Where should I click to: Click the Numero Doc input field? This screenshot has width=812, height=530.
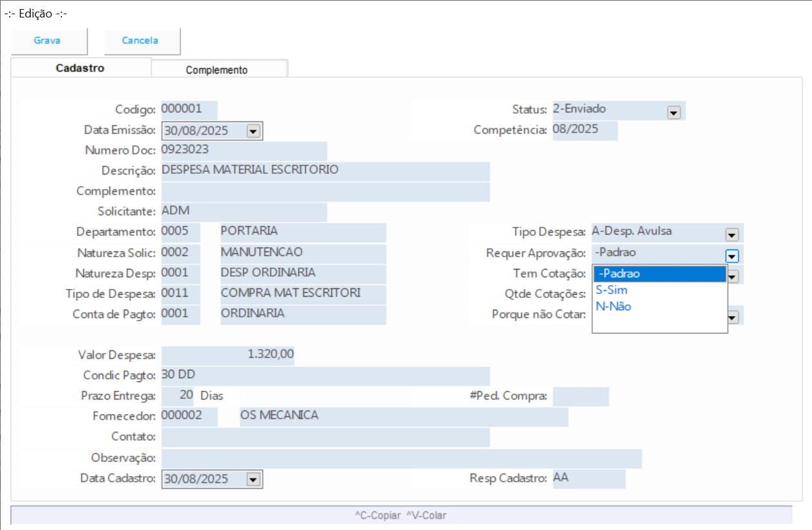(x=243, y=151)
